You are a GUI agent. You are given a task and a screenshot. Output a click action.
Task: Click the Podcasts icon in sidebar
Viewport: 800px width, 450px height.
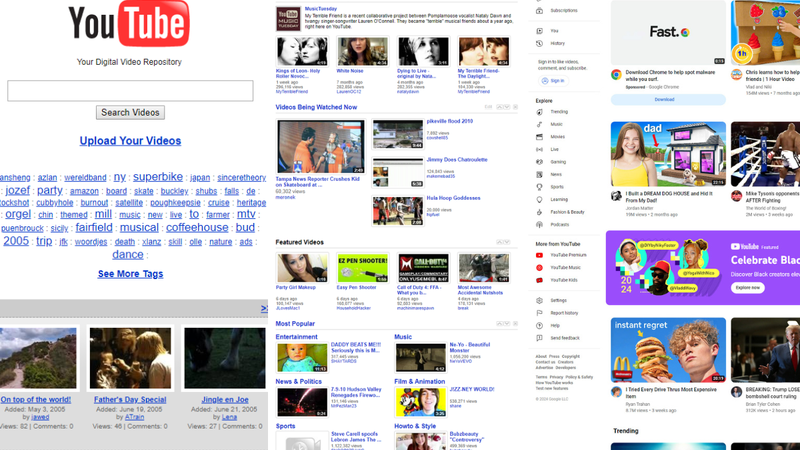point(539,224)
